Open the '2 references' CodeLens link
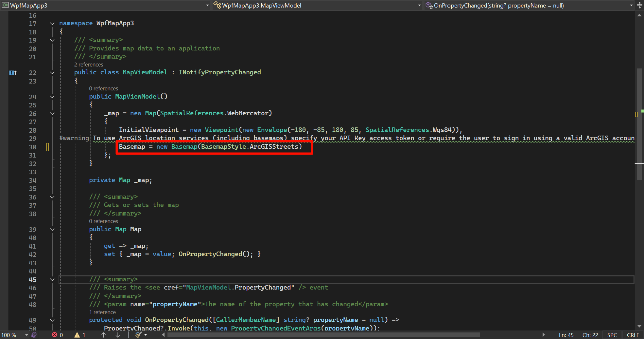 click(89, 65)
